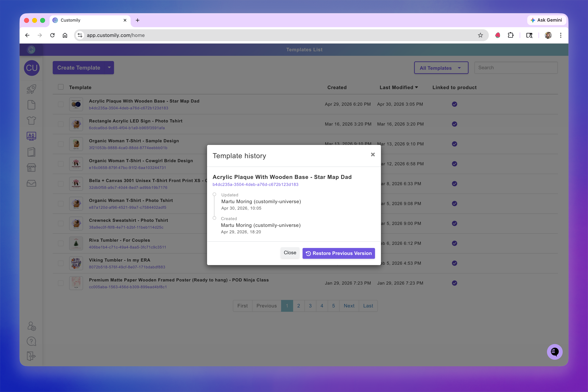Viewport: 588px width, 392px height.
Task: Open the red extension icon in toolbar
Action: coord(497,35)
